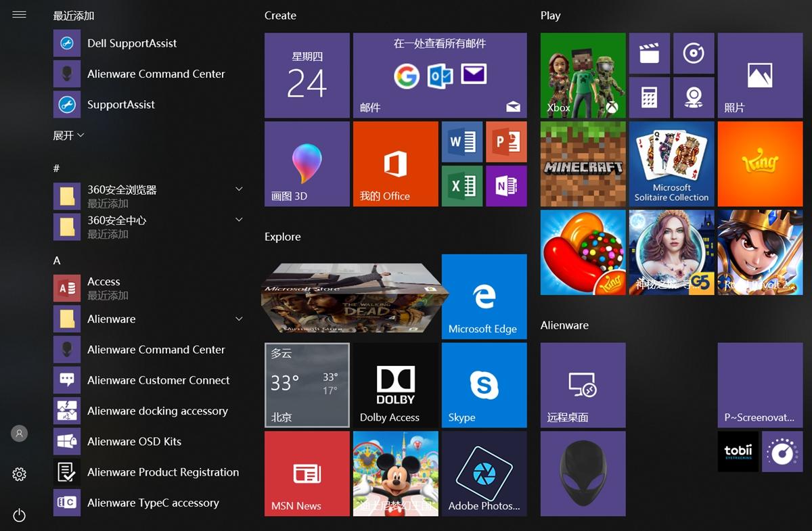Image resolution: width=812 pixels, height=531 pixels.
Task: Open the Dolby Access tile
Action: pos(395,385)
